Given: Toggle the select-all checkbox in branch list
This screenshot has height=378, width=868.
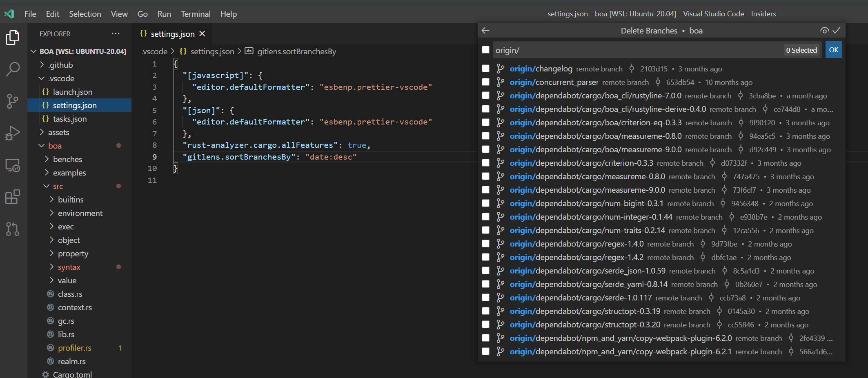Looking at the screenshot, I should [x=485, y=49].
